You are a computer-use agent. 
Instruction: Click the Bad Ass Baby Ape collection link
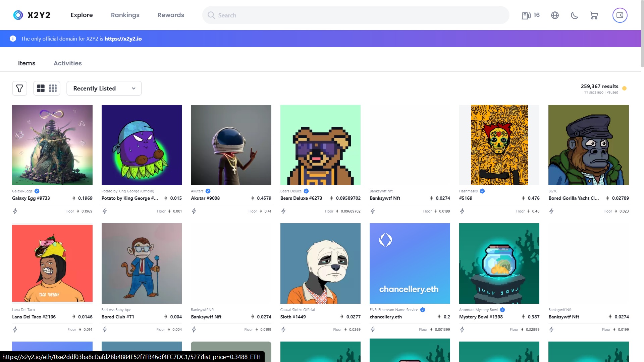(x=116, y=310)
